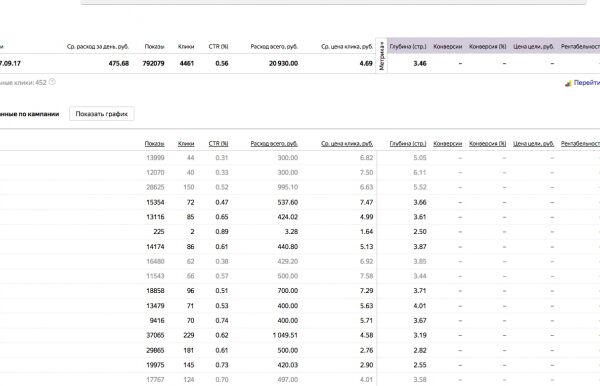This screenshot has width=600, height=386.
Task: Select spend cell 3.28
Action: click(x=292, y=232)
